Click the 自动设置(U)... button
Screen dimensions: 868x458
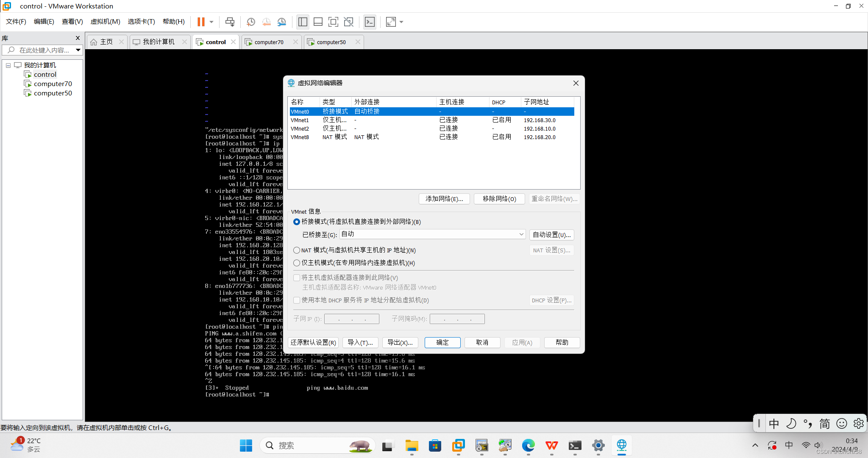click(x=551, y=235)
